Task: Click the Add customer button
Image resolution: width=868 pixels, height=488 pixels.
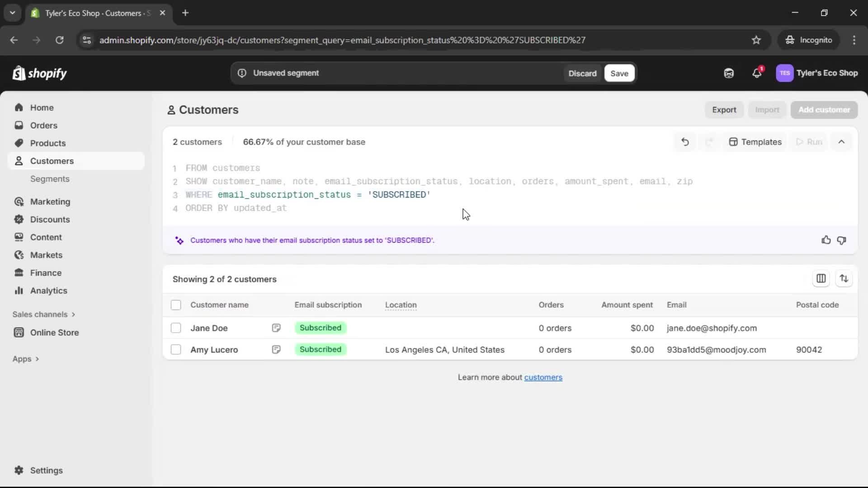Action: pos(824,110)
